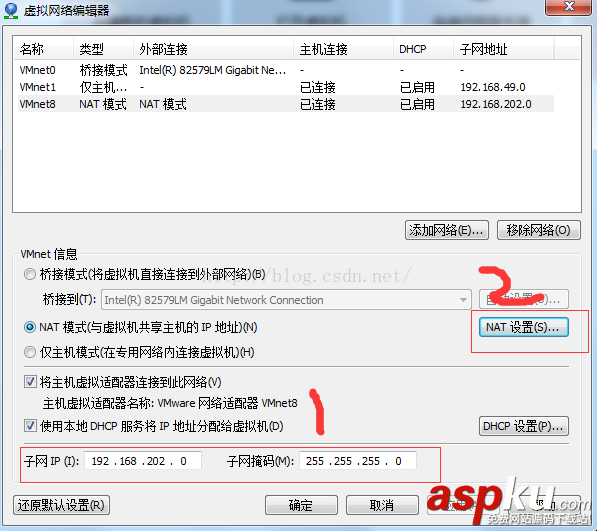Select host-only mode radio button
Viewport: 597px width, 531px height.
coord(30,352)
